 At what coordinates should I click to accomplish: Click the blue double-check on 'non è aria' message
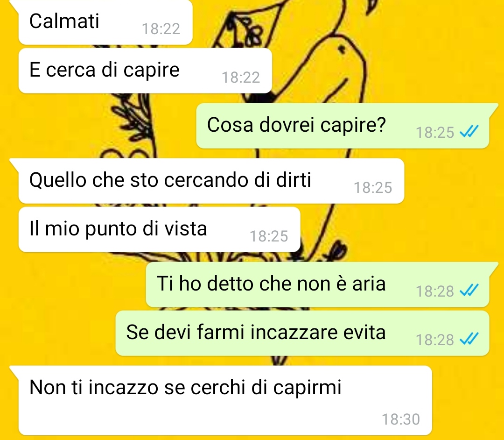pos(469,290)
